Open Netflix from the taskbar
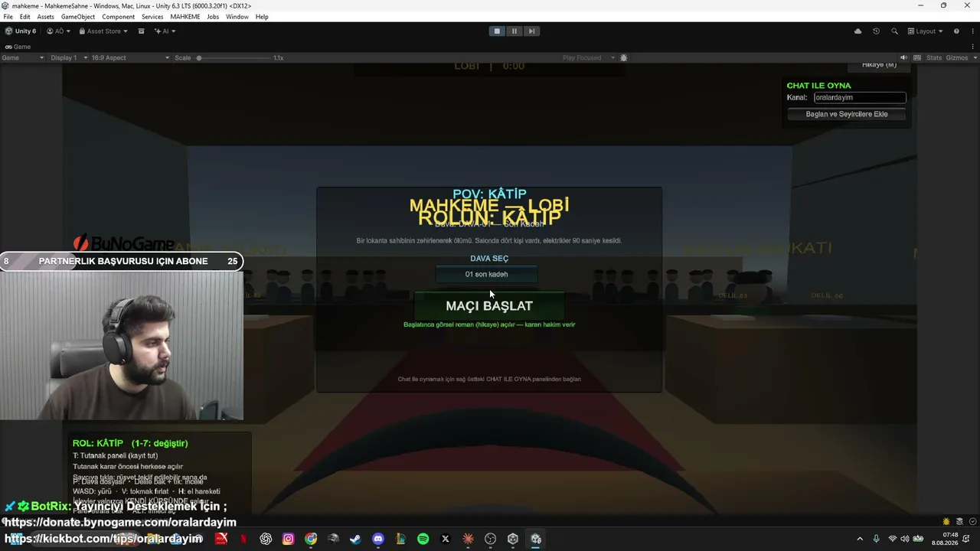 243,539
